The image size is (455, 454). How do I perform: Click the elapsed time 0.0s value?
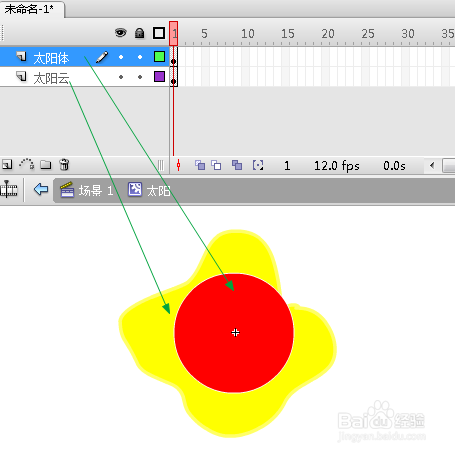394,166
